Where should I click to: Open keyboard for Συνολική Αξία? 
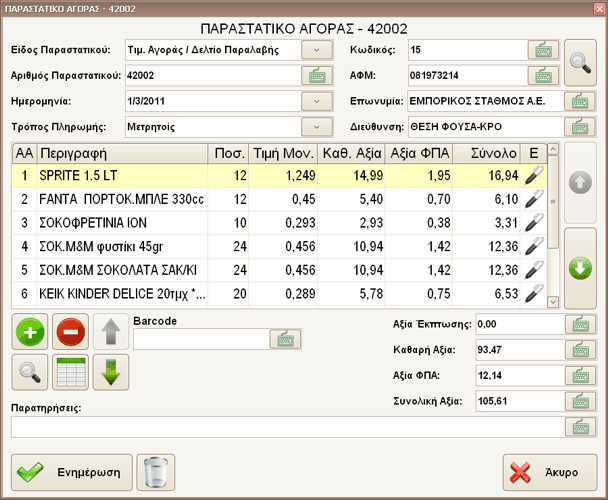click(580, 401)
